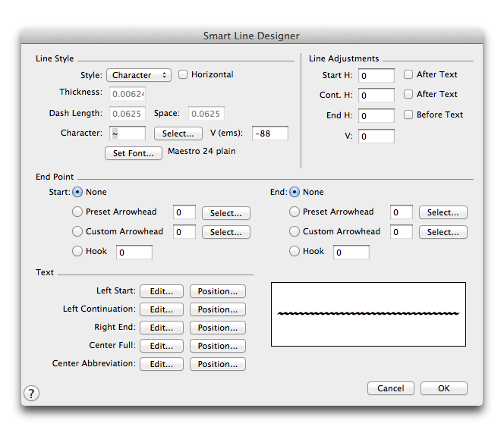
Task: Cancel the Smart Line Designer dialog
Action: pos(390,388)
